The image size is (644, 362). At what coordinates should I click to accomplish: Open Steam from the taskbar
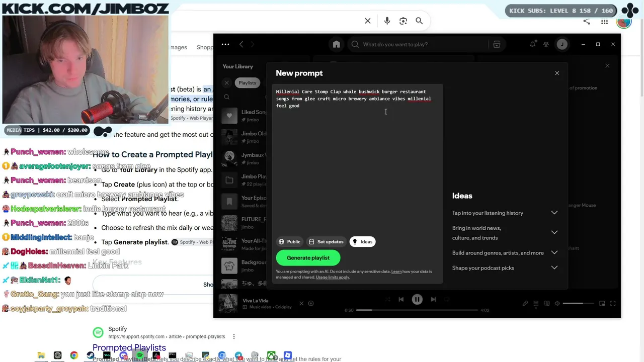(91, 355)
